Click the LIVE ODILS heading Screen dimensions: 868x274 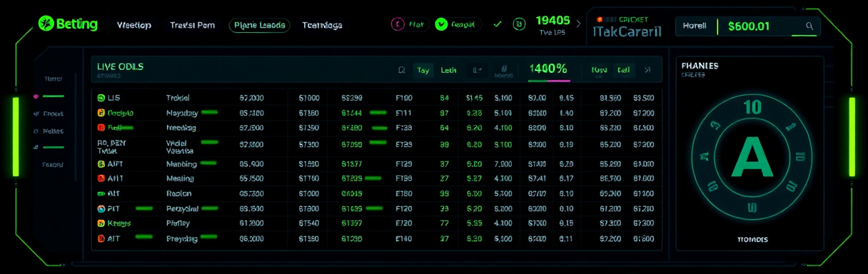click(120, 66)
